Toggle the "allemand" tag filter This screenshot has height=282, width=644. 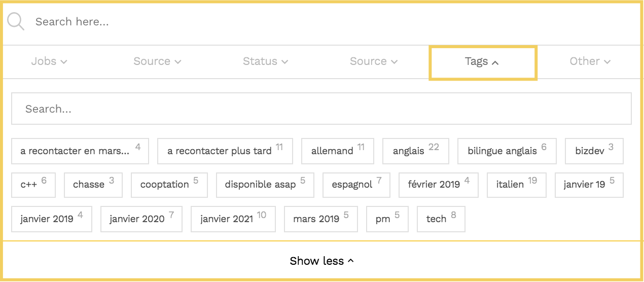click(x=337, y=151)
